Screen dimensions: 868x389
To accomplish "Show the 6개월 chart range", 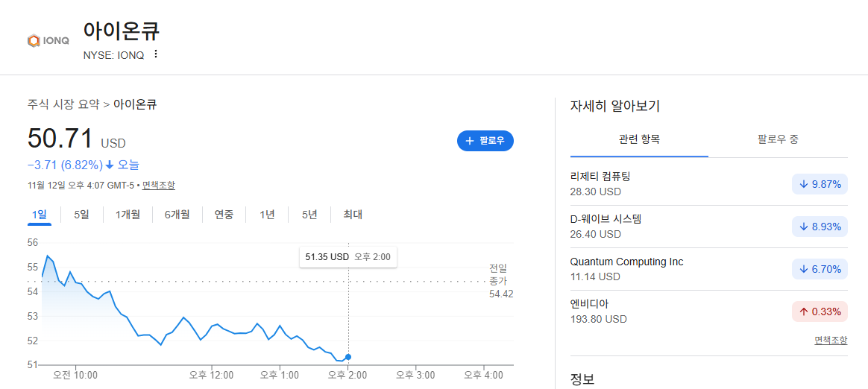I will 177,215.
